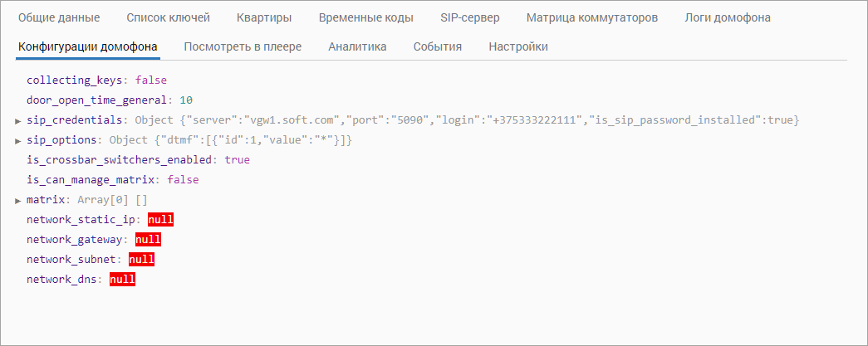
Task: Click is_crossbar_switchers_enabled true value
Action: [237, 160]
